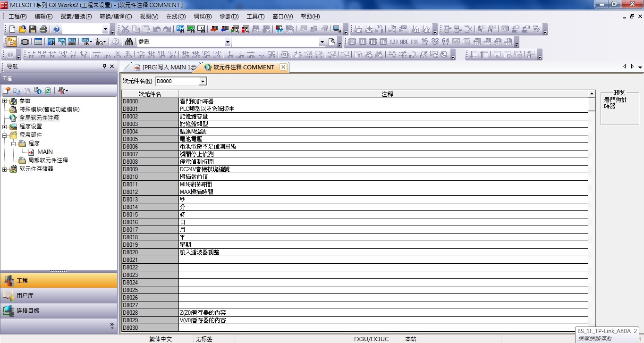Click the binoculars find icon
This screenshot has width=644, height=343.
click(129, 42)
